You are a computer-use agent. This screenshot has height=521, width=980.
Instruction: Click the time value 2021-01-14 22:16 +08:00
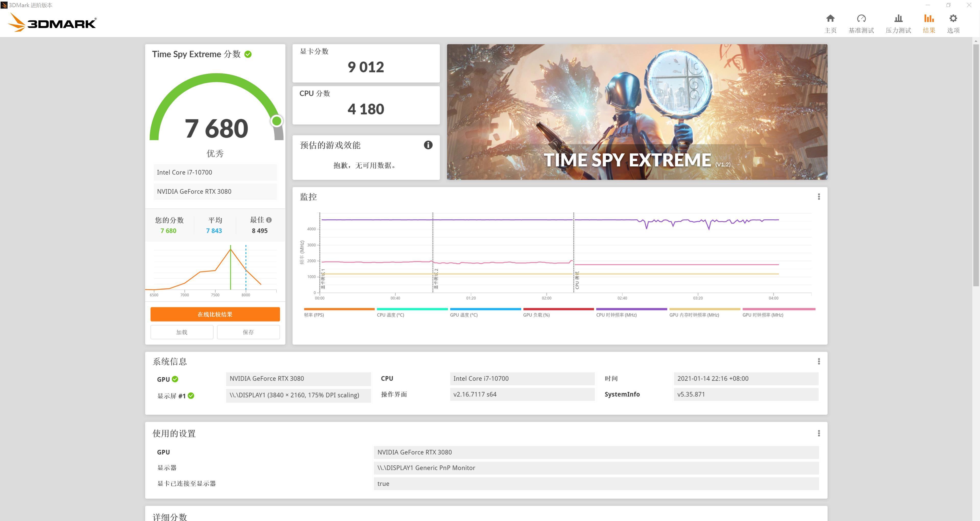746,378
